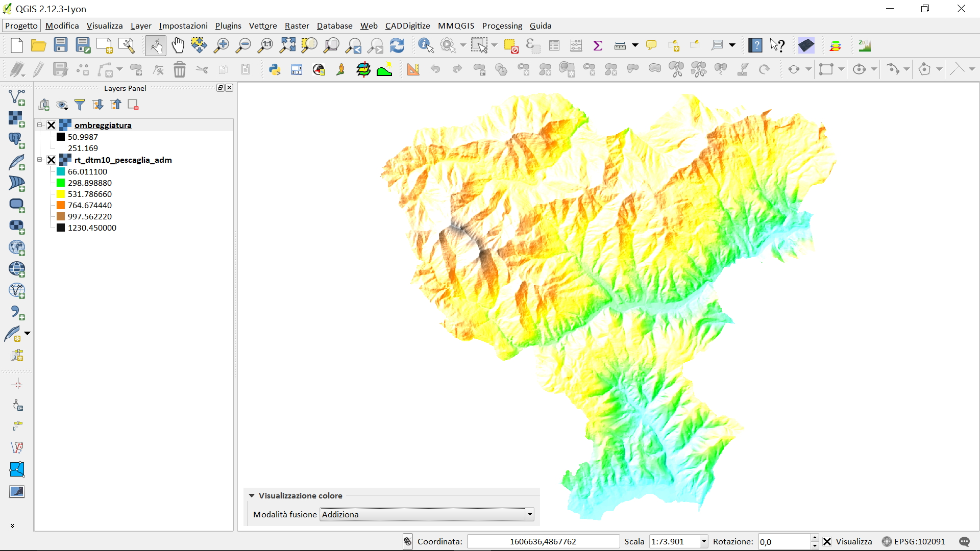Open the Python console icon
Viewport: 980px width, 551px height.
(275, 69)
